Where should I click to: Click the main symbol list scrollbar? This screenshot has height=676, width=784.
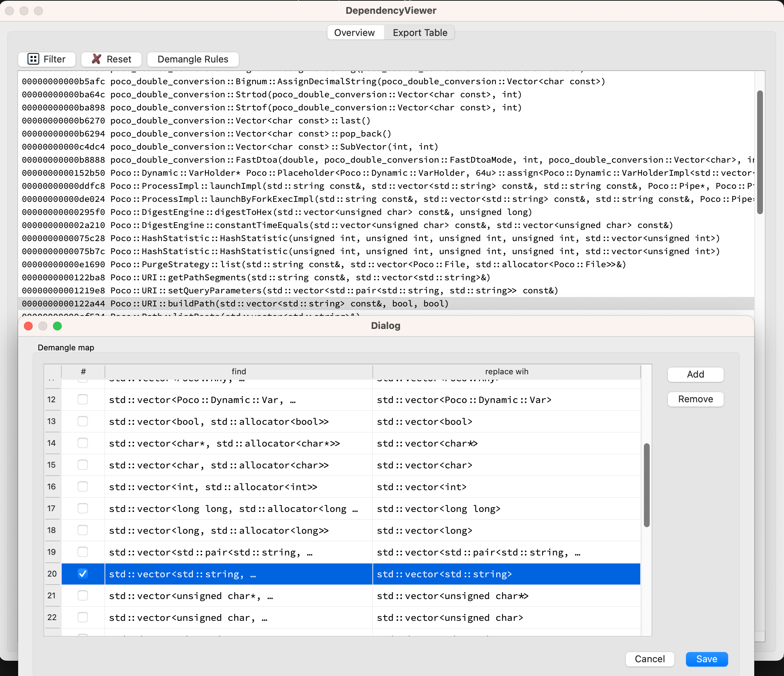click(759, 152)
